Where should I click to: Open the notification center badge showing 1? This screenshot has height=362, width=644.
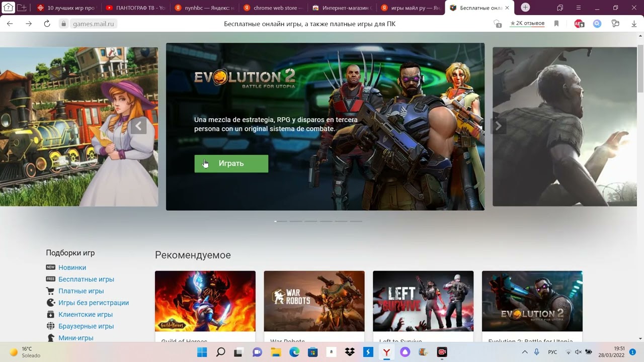click(633, 352)
